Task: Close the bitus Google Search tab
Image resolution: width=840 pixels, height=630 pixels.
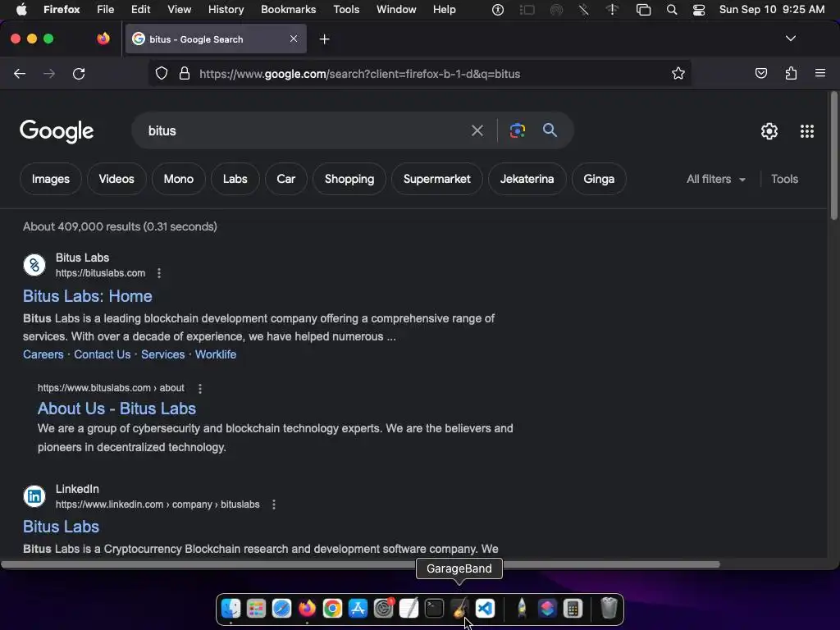Action: coord(294,39)
